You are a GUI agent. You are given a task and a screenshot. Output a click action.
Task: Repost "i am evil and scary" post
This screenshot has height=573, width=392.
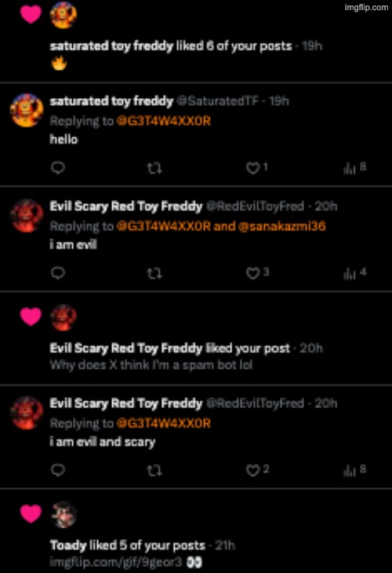[154, 470]
